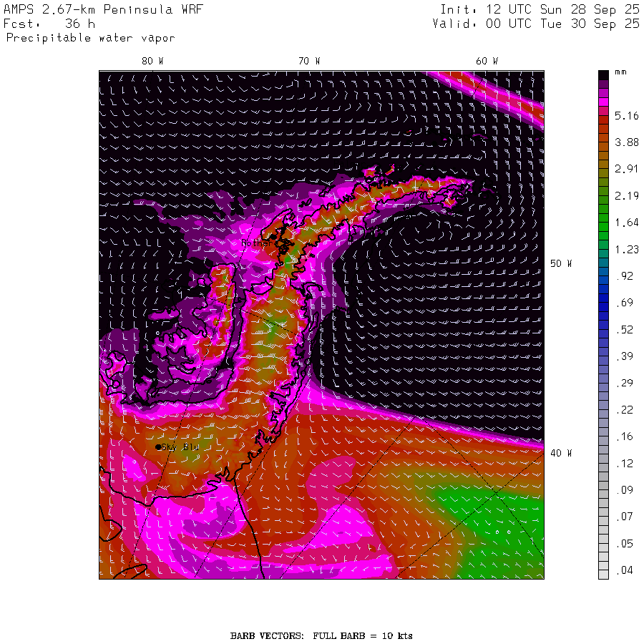The height and width of the screenshot is (644, 644).
Task: Select the black top swatch of the color bar
Action: [603, 74]
